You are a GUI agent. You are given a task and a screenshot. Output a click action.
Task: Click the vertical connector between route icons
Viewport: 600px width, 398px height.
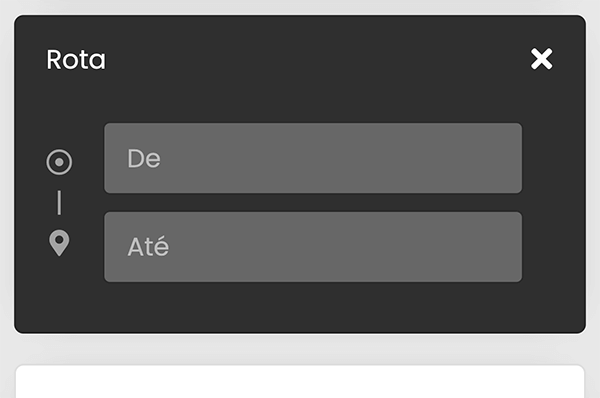(59, 202)
